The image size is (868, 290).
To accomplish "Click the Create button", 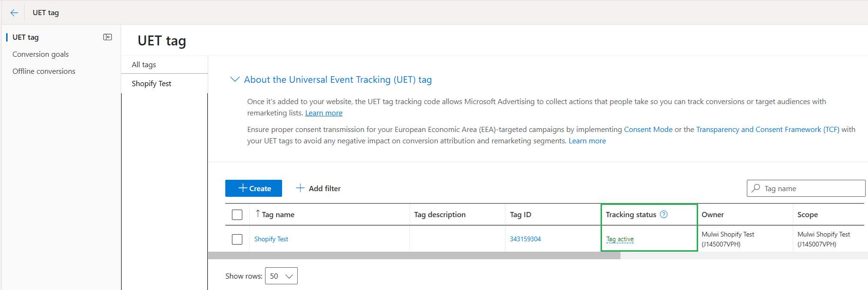I will coord(254,188).
